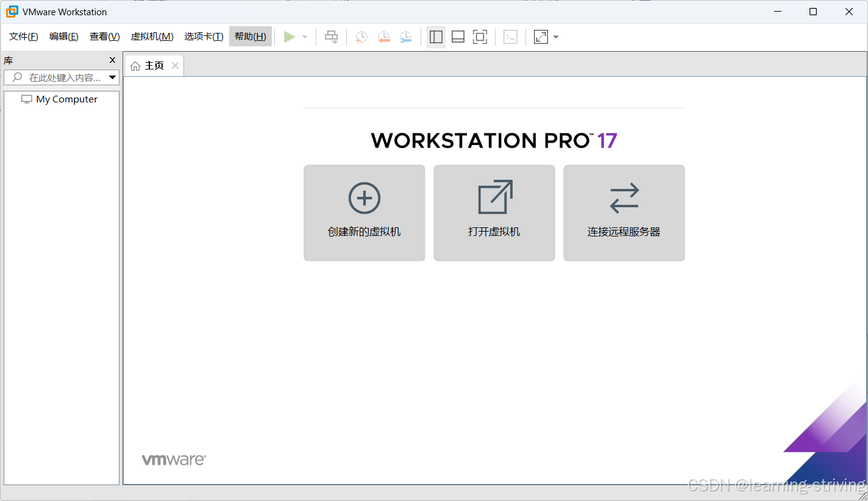This screenshot has width=868, height=501.
Task: Open the 查看(V) menu
Action: (x=105, y=37)
